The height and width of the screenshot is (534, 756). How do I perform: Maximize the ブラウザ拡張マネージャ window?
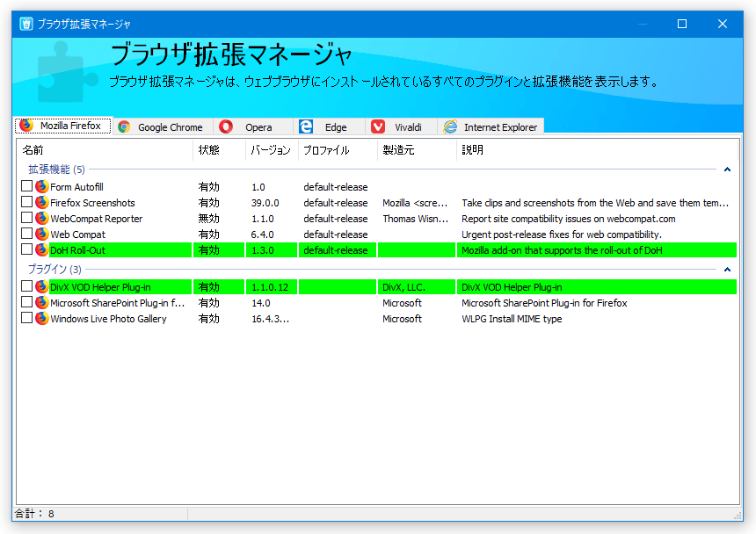pyautogui.click(x=682, y=24)
